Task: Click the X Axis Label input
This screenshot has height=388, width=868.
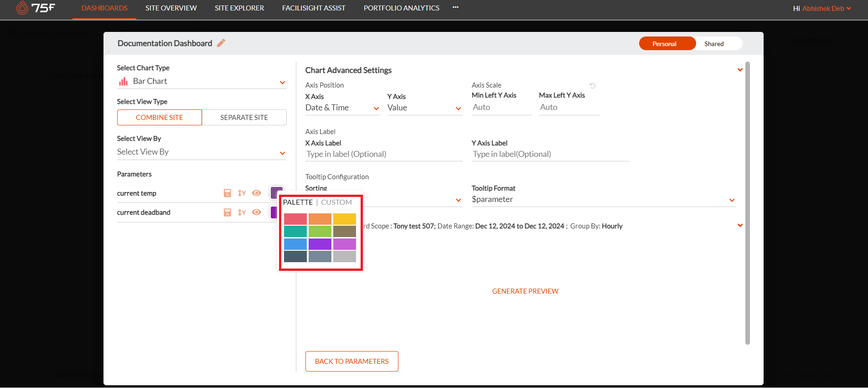Action: [x=384, y=155]
